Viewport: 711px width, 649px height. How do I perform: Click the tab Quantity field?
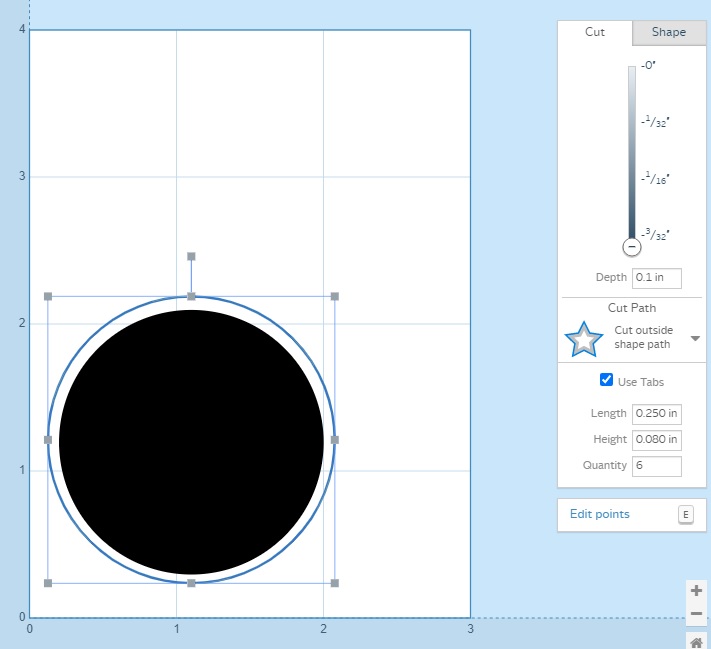click(656, 465)
